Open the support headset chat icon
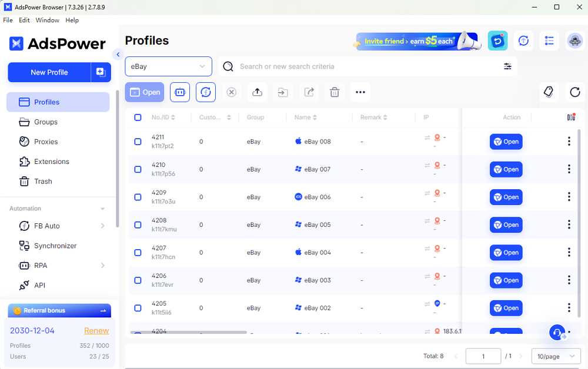 [557, 333]
